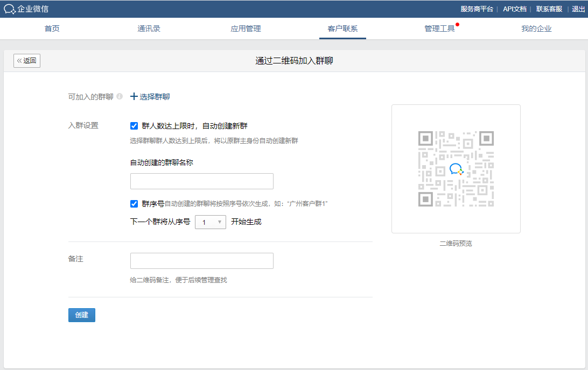Focus the 备注 input field
Viewport: 588px width, 370px height.
coord(202,261)
